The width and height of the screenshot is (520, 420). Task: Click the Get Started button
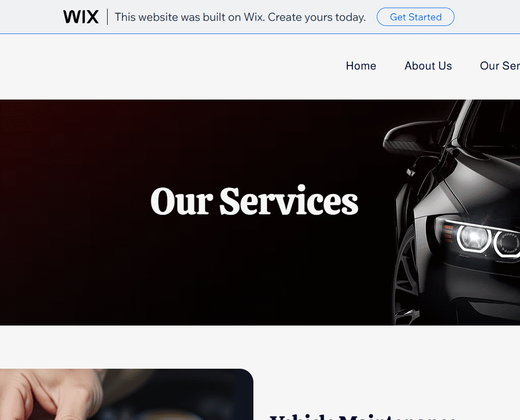click(x=415, y=17)
